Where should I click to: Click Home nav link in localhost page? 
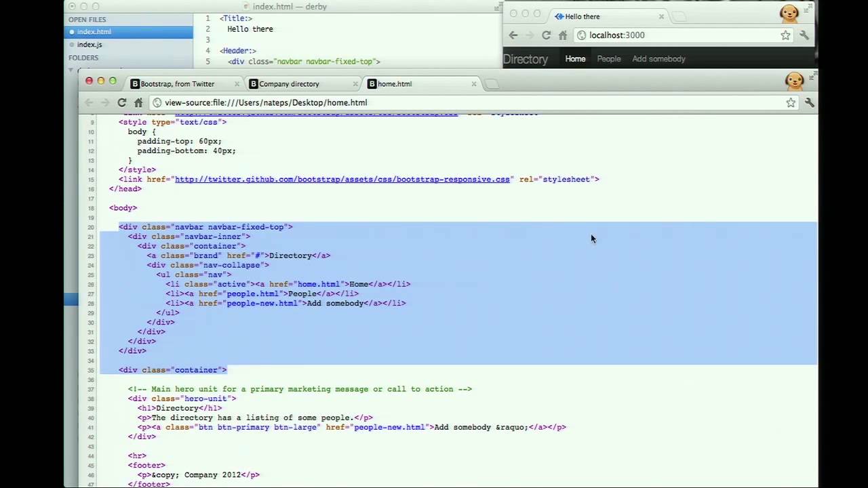point(575,59)
